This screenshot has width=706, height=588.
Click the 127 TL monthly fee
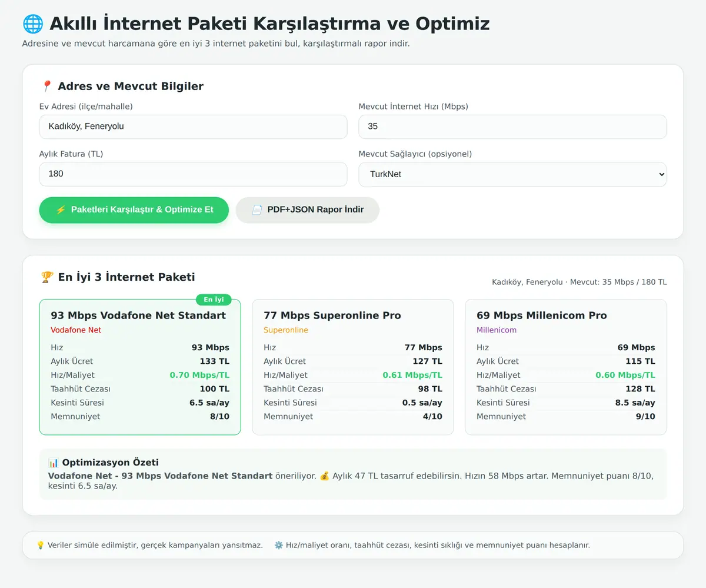[x=428, y=361]
